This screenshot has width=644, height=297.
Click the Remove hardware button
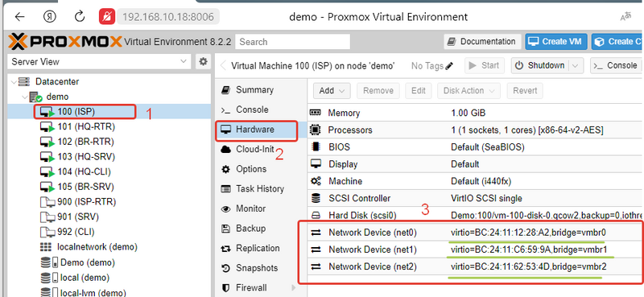point(378,91)
